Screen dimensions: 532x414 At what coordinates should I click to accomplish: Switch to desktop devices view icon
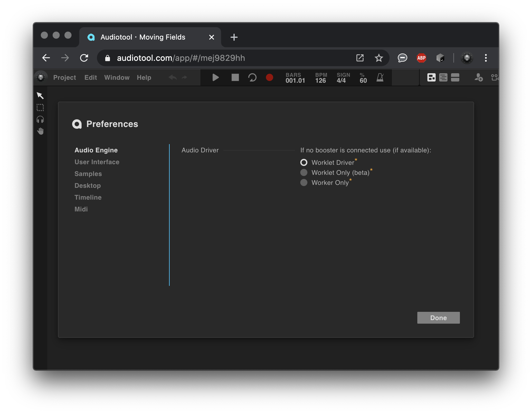coord(432,77)
